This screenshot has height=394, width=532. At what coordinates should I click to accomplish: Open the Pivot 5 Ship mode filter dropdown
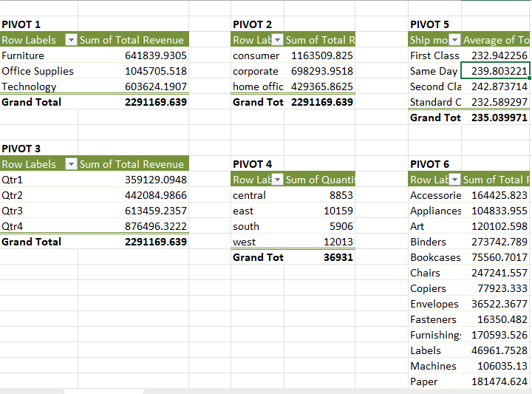click(455, 40)
